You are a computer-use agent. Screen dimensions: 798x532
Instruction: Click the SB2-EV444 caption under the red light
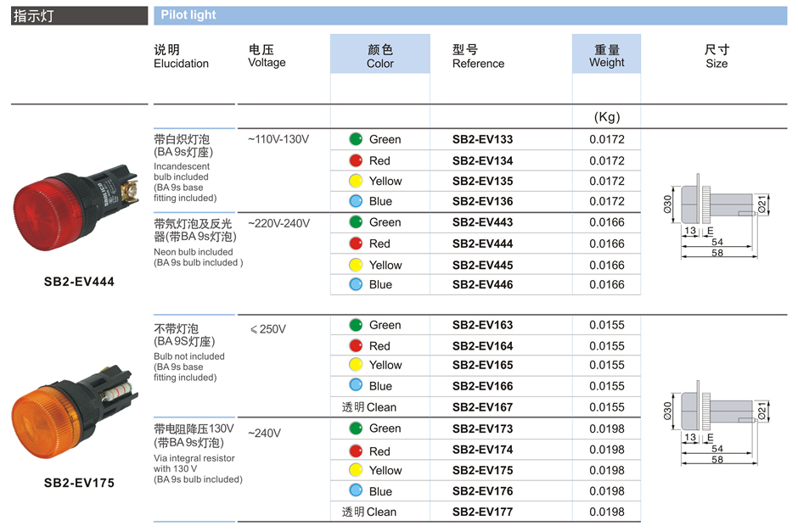79,282
